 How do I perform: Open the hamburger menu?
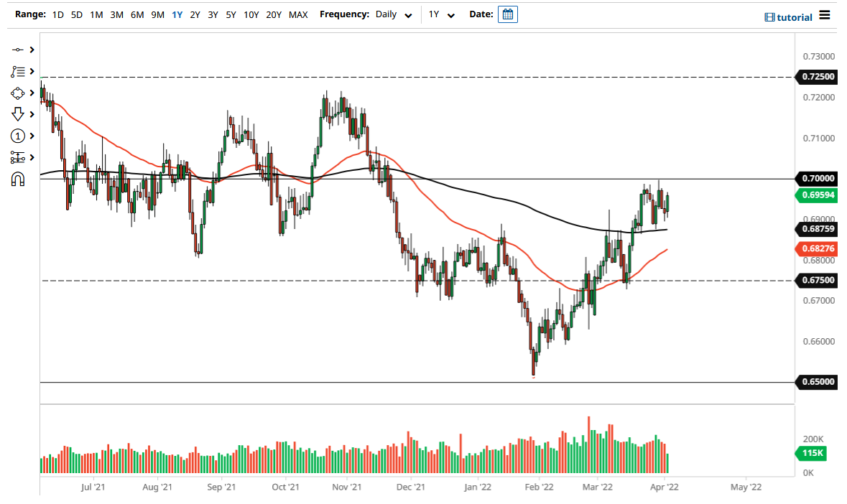pyautogui.click(x=825, y=16)
